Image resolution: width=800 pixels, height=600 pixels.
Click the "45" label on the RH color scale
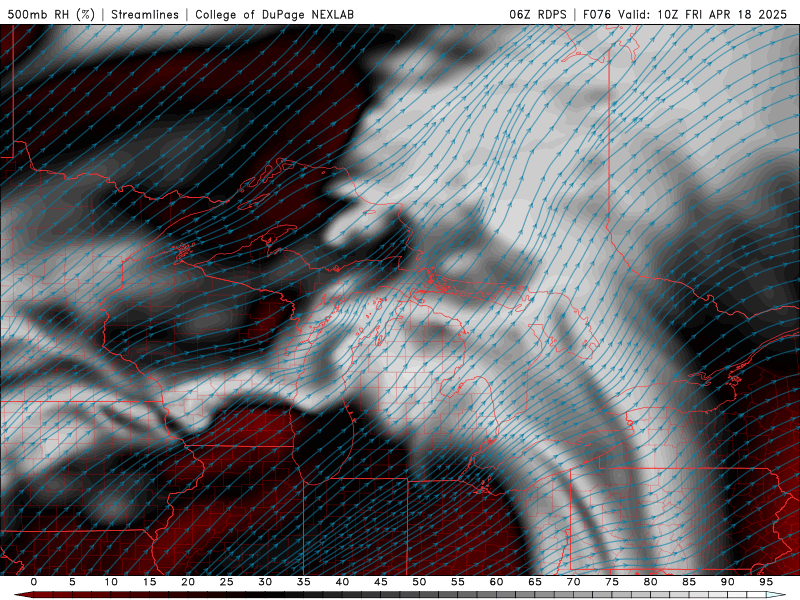click(x=381, y=582)
